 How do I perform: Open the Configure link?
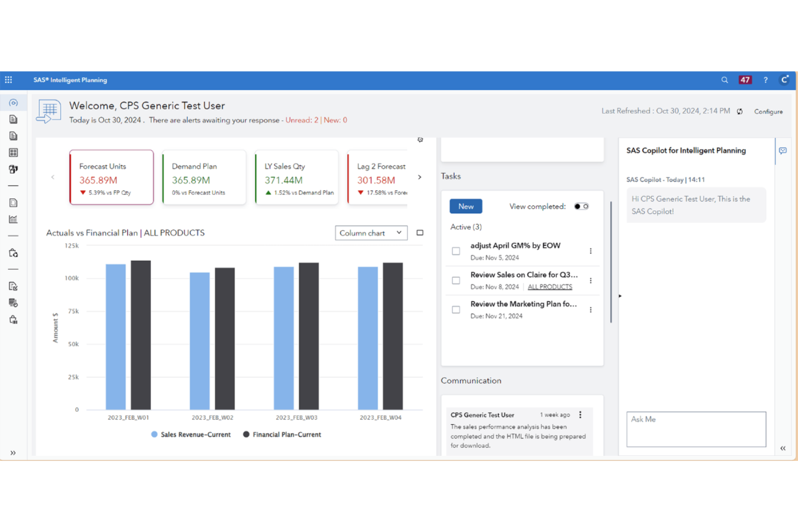pyautogui.click(x=768, y=112)
